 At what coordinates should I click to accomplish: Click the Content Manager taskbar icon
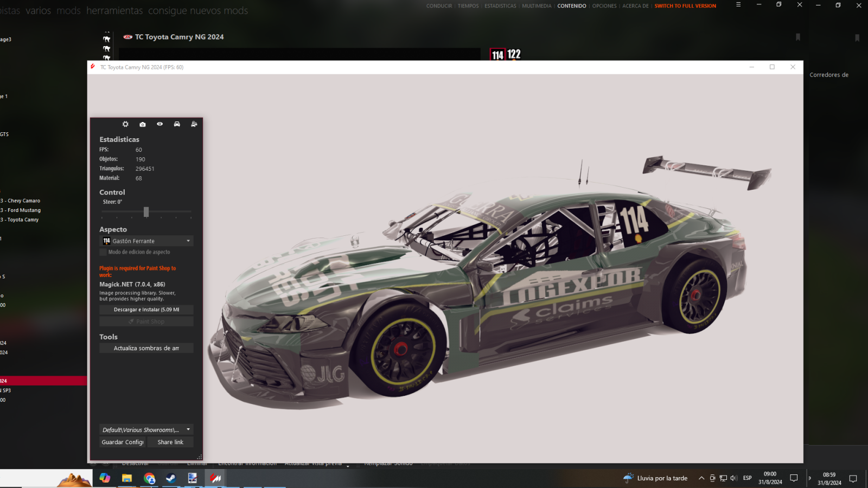pyautogui.click(x=216, y=478)
